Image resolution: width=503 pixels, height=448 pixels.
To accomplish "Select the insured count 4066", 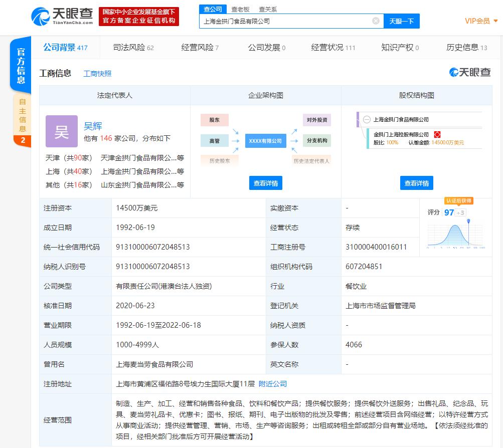I will [x=354, y=345].
